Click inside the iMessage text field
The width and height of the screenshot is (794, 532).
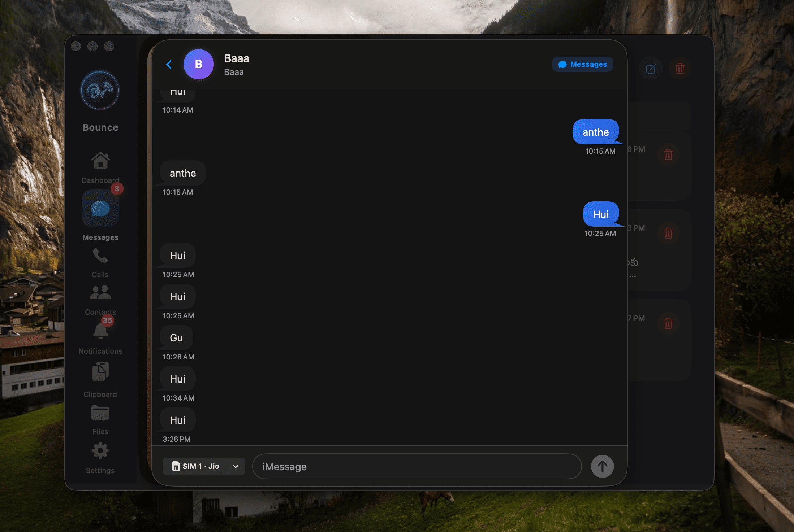point(415,466)
